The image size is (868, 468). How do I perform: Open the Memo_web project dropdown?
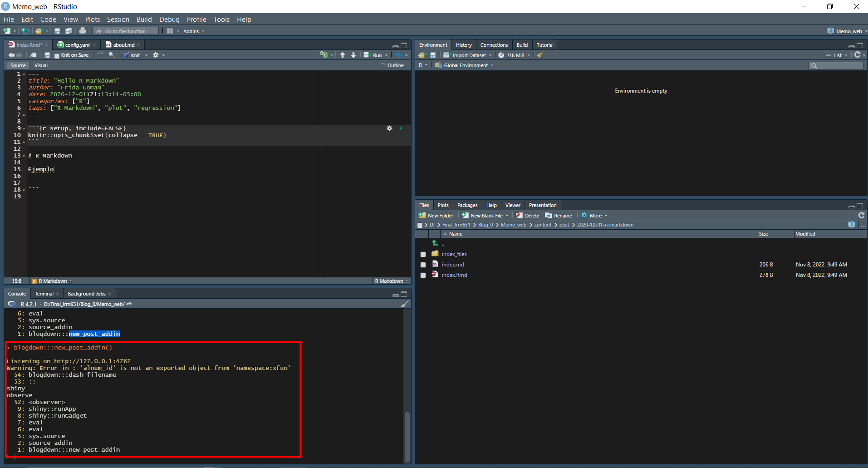coord(847,31)
